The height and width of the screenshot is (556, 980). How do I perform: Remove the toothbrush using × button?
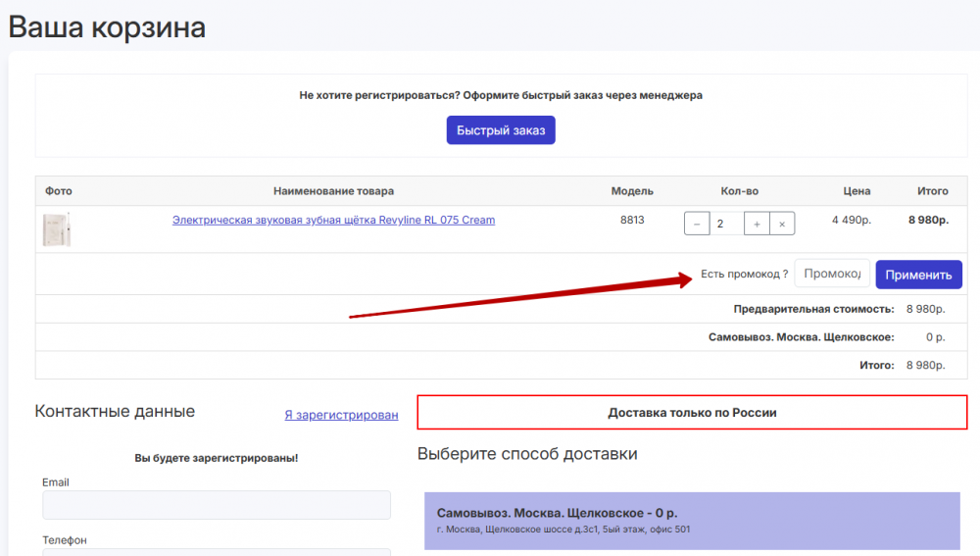(782, 224)
